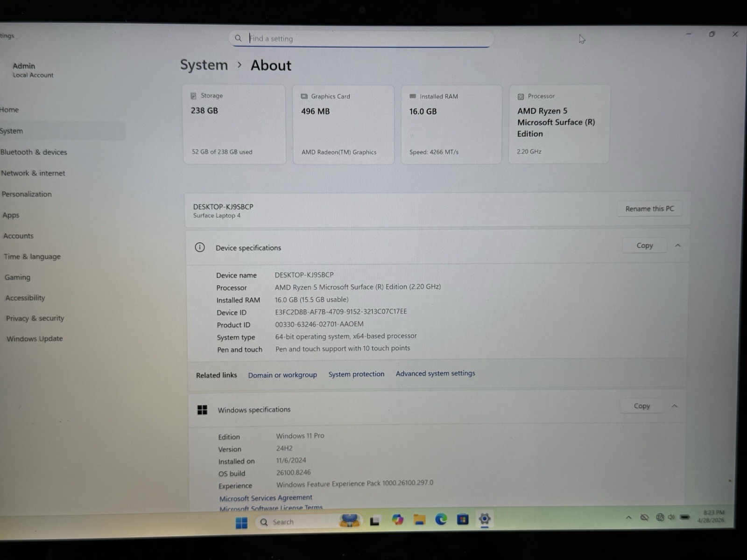Open the Installed RAM 16.0 GB card
The width and height of the screenshot is (747, 560).
tap(451, 125)
